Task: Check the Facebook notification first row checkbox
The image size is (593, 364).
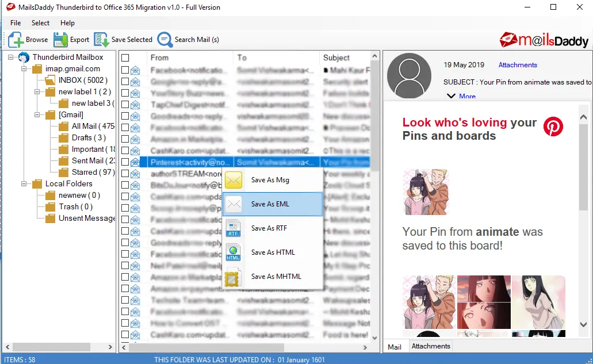Action: pyautogui.click(x=125, y=70)
